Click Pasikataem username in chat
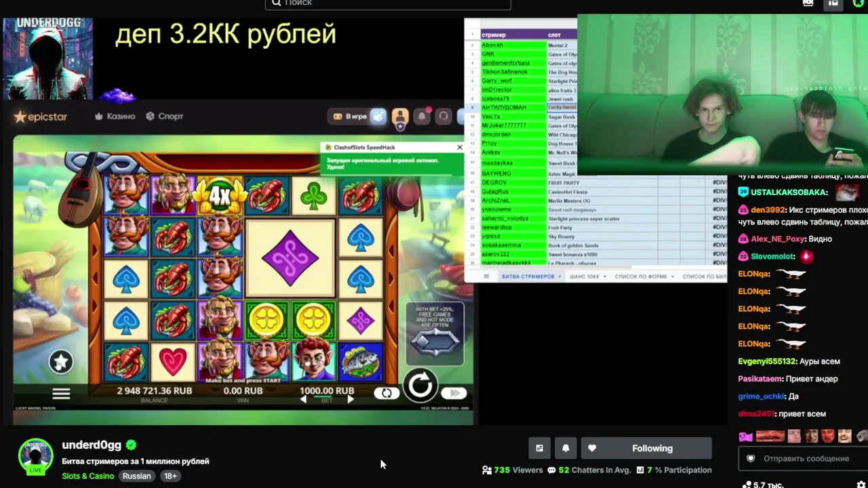This screenshot has width=868, height=488. (761, 379)
